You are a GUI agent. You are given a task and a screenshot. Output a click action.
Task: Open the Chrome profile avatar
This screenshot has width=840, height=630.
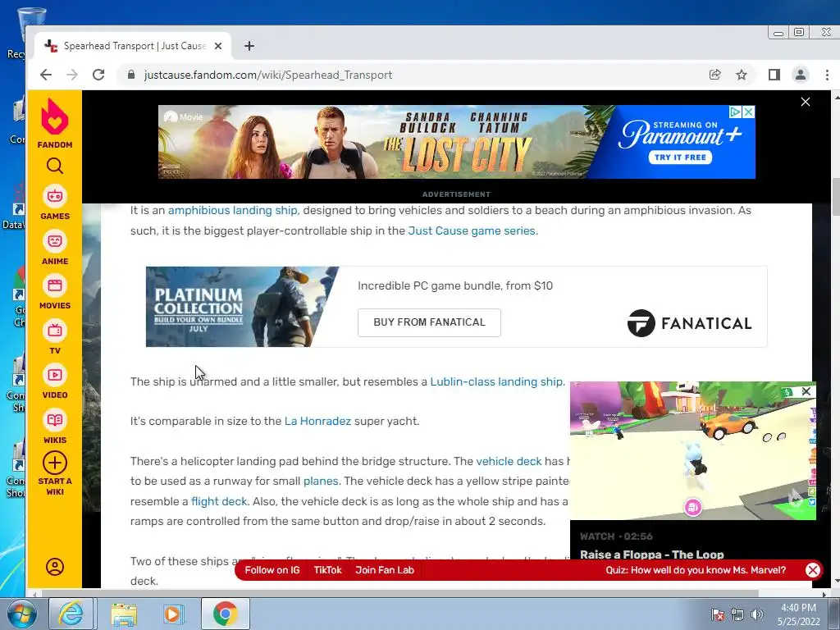coord(801,75)
